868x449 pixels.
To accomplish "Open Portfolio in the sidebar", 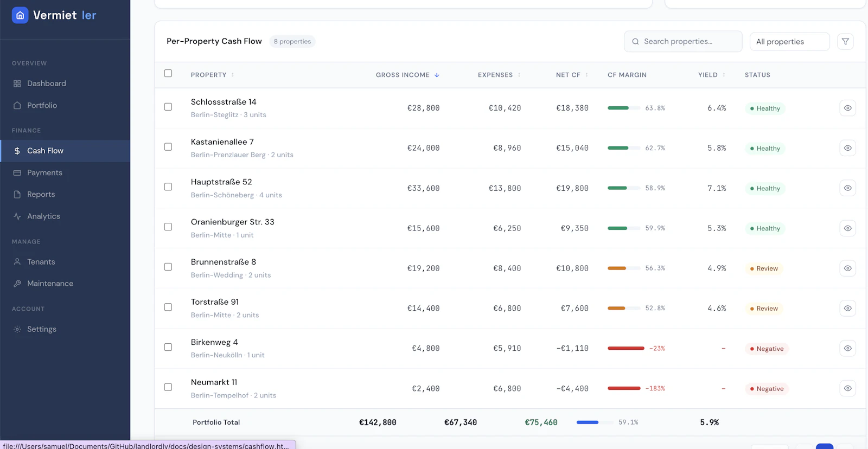I will point(65,105).
